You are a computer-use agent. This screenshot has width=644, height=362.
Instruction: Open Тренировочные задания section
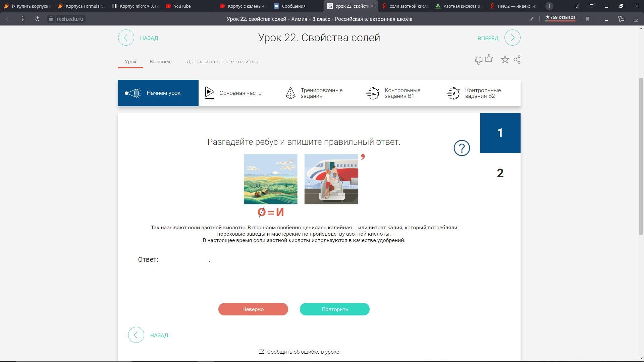tap(321, 93)
